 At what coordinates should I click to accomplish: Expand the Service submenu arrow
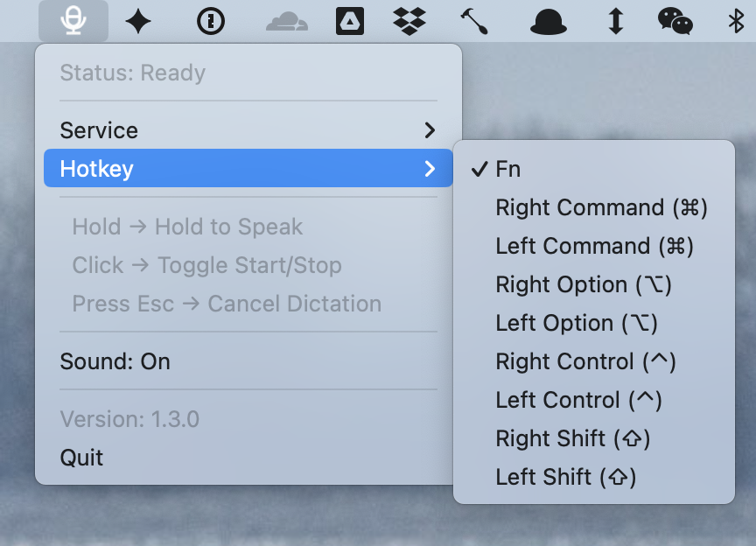[430, 130]
